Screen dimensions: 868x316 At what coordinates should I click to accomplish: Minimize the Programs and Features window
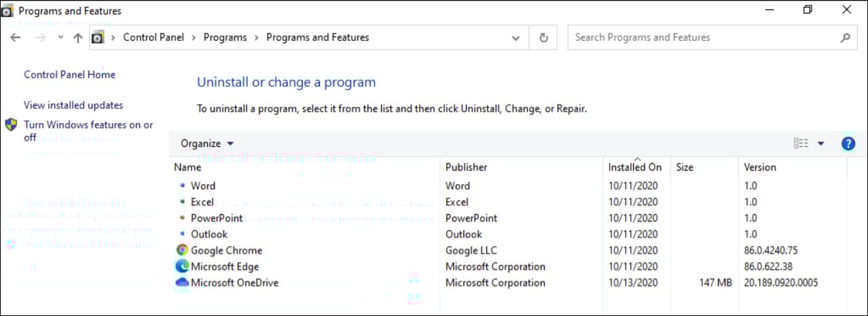(770, 10)
